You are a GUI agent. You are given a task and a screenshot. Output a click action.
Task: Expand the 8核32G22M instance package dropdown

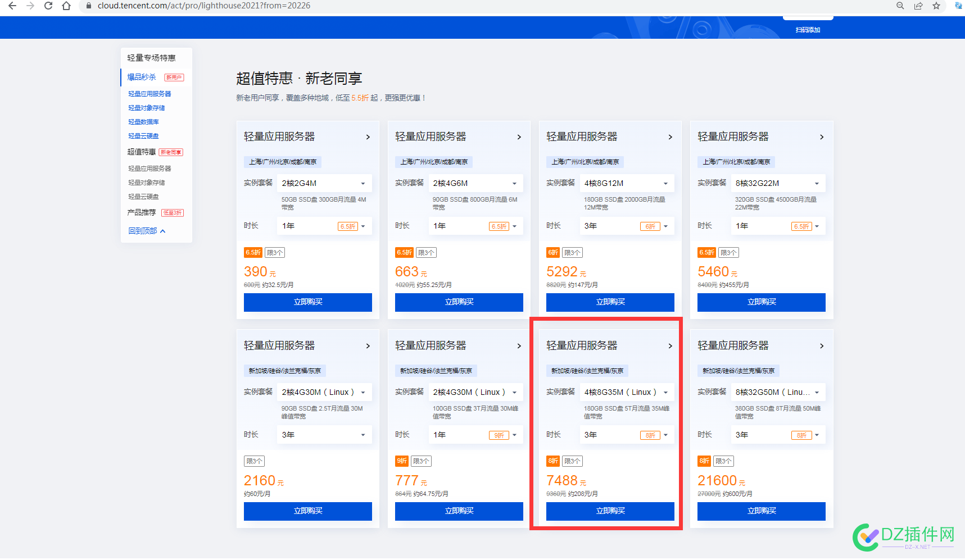778,183
